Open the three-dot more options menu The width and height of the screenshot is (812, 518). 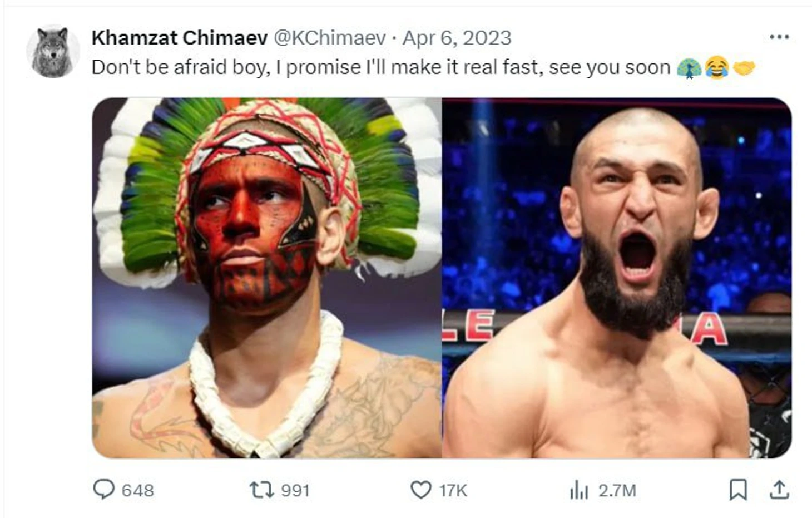779,37
